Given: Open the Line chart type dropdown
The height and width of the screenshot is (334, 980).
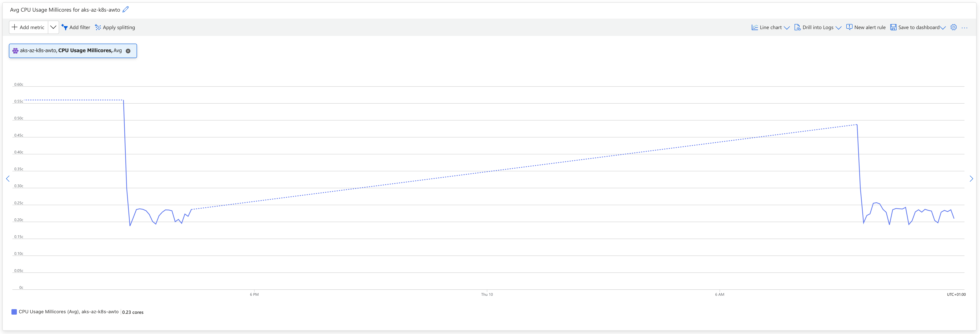Looking at the screenshot, I should (x=770, y=27).
